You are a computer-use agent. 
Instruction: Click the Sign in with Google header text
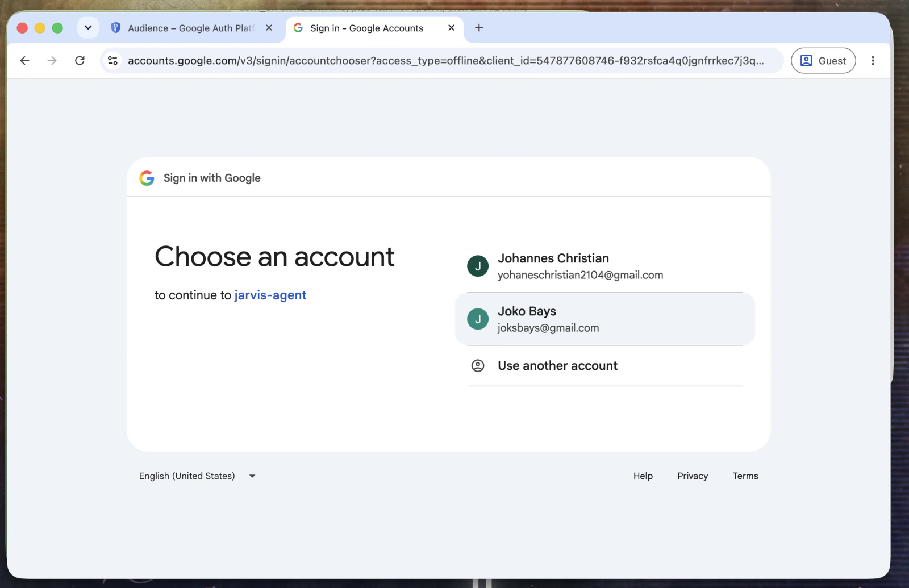tap(212, 178)
